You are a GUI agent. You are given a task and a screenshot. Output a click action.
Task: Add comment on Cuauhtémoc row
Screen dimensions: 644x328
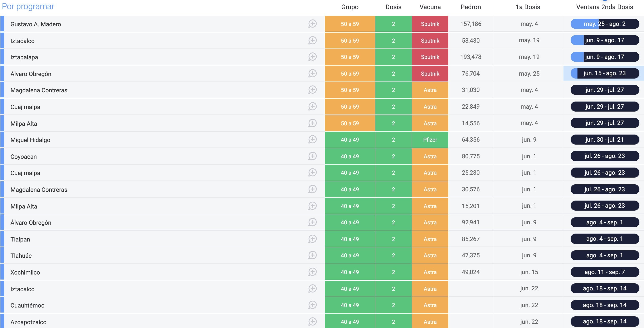(x=312, y=305)
